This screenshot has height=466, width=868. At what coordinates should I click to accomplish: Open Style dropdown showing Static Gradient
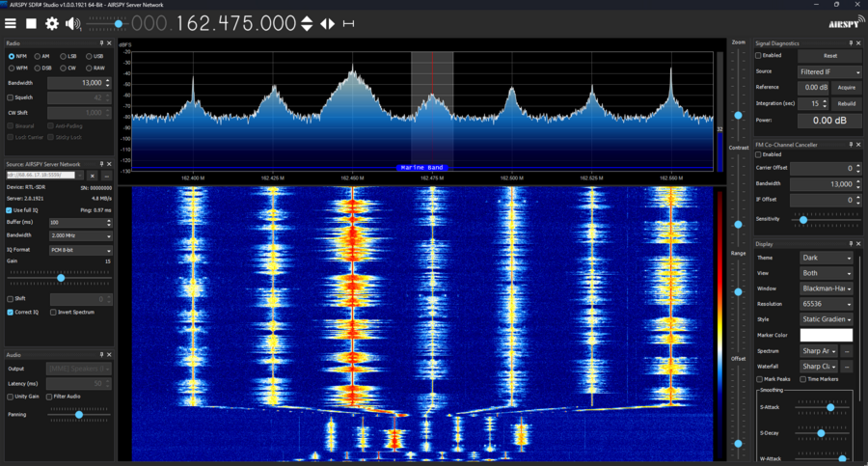826,319
